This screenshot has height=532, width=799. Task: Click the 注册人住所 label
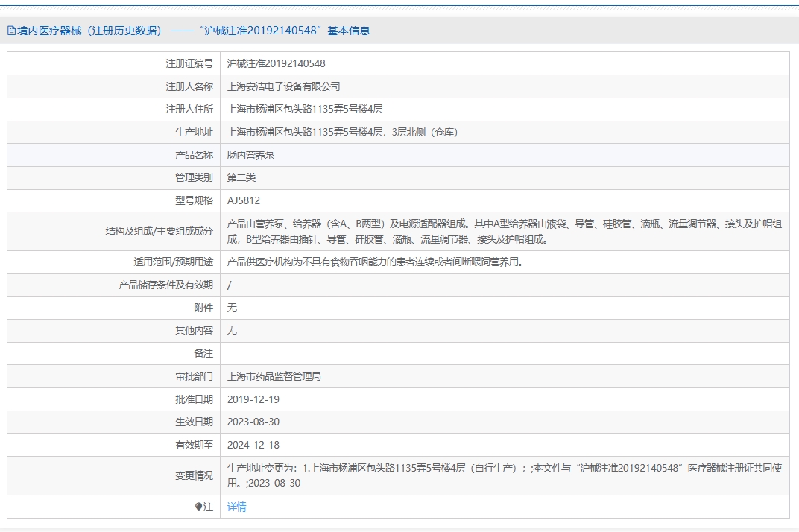tap(189, 109)
